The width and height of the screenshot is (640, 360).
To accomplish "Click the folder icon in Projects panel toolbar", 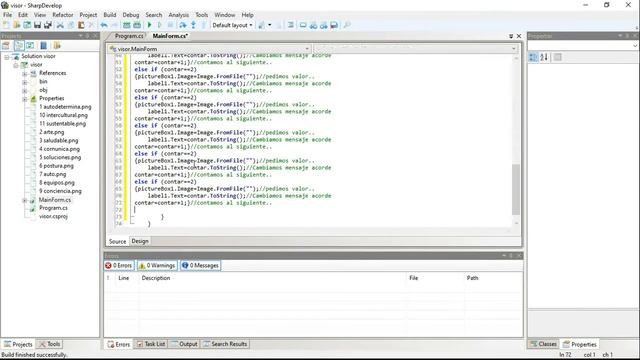I will 57,46.
